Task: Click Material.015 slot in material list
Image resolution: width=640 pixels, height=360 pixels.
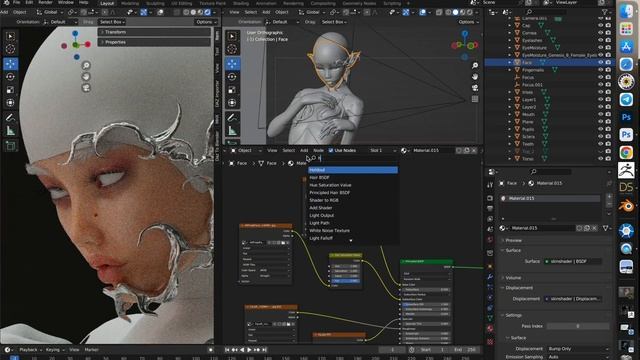Action: pyautogui.click(x=550, y=198)
